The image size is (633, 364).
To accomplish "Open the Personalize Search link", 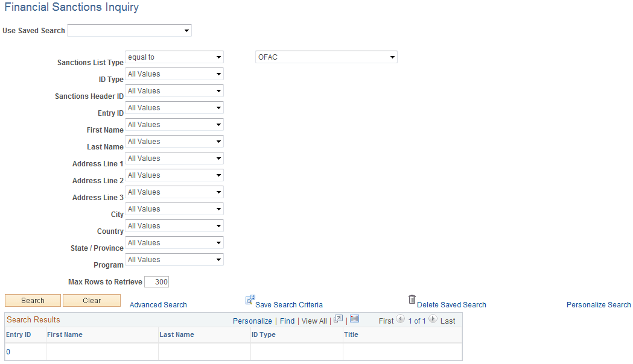I will coord(599,305).
